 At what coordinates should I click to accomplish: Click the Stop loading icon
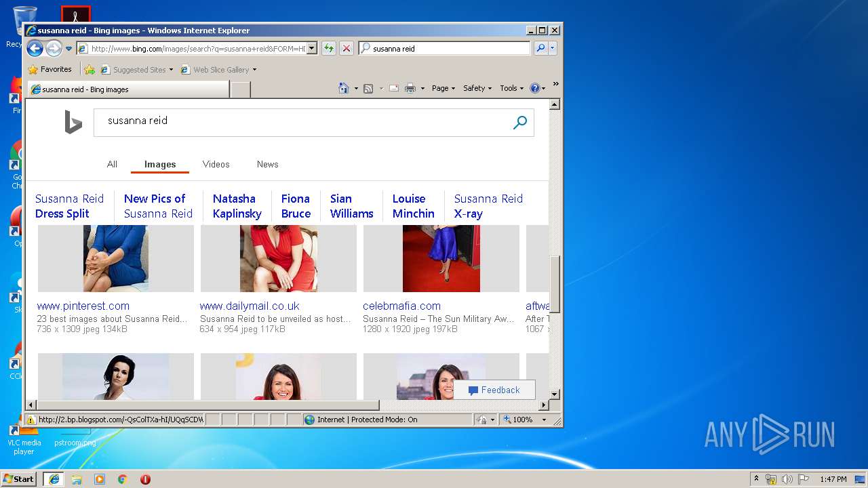coord(347,48)
